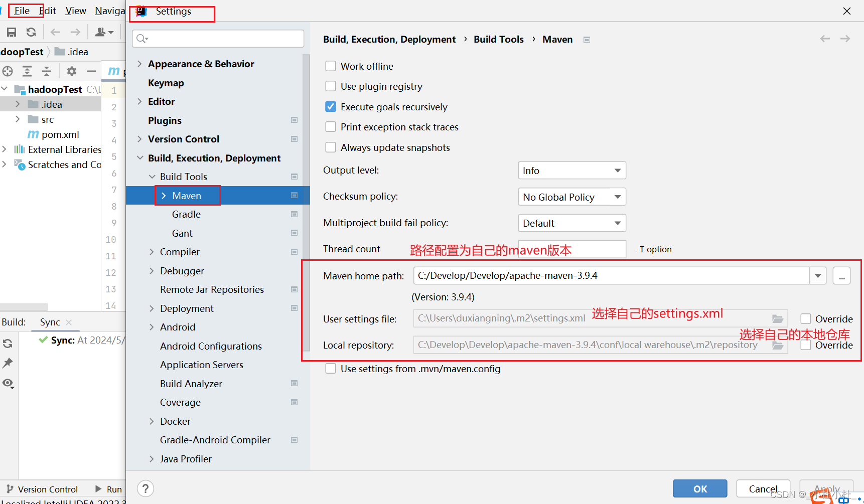Check Override for User settings file
Viewport: 864px width, 504px height.
click(x=806, y=319)
